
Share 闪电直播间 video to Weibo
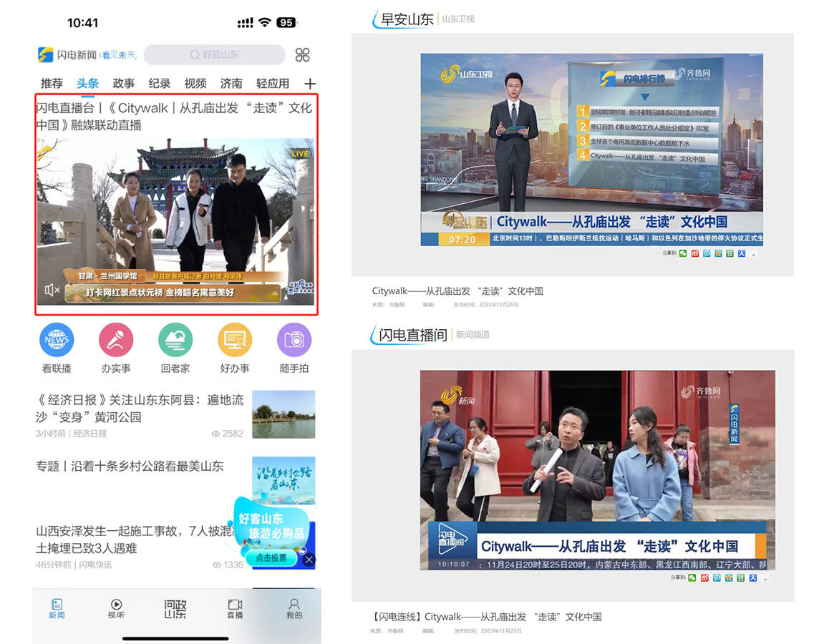[704, 577]
